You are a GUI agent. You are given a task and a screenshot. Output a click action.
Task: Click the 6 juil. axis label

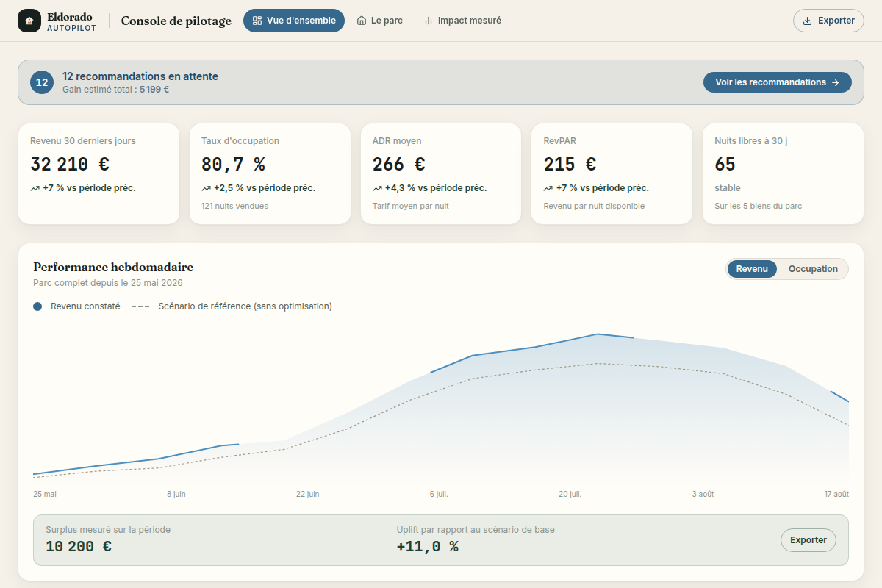point(439,495)
